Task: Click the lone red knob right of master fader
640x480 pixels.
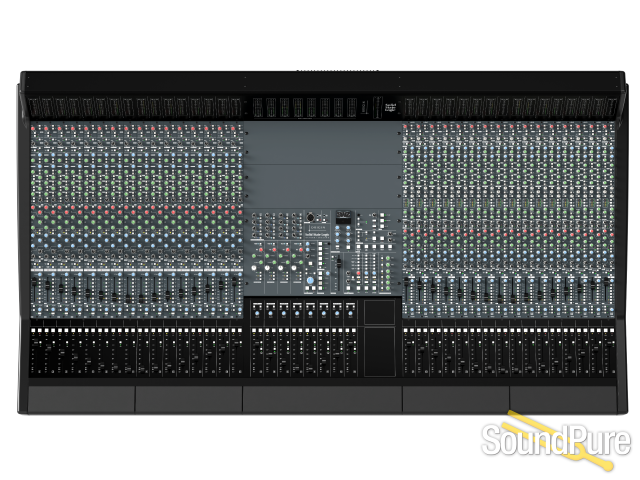Action: point(358,273)
